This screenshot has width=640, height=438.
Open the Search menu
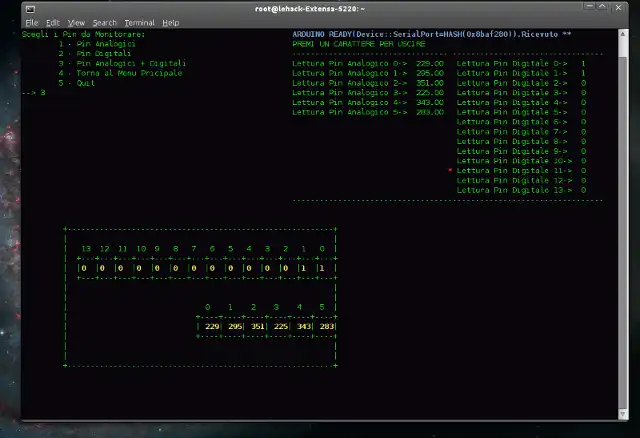104,22
